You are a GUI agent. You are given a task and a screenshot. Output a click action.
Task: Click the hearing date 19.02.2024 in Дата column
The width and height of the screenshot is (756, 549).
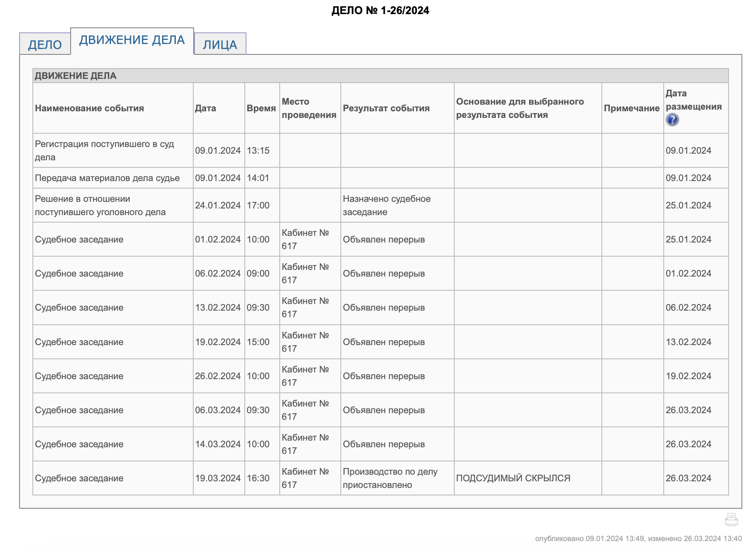(218, 342)
